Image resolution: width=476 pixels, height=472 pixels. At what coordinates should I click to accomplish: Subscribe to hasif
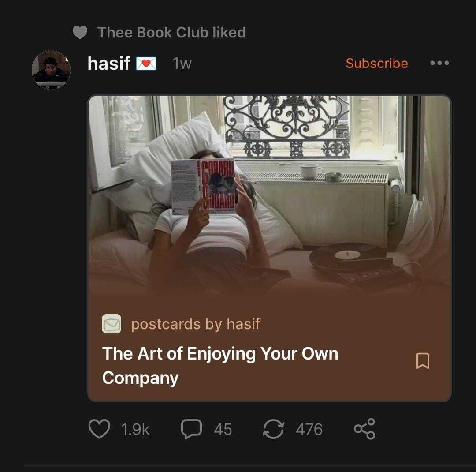click(377, 63)
